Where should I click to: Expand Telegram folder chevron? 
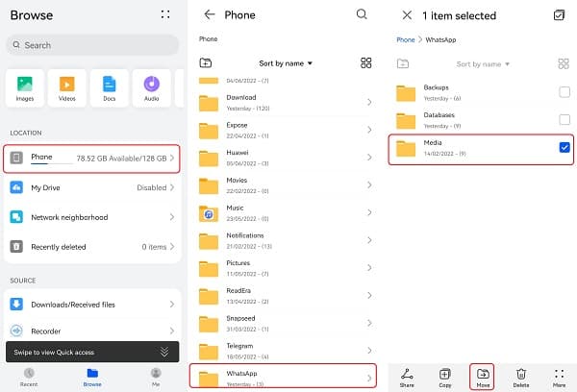click(x=369, y=351)
